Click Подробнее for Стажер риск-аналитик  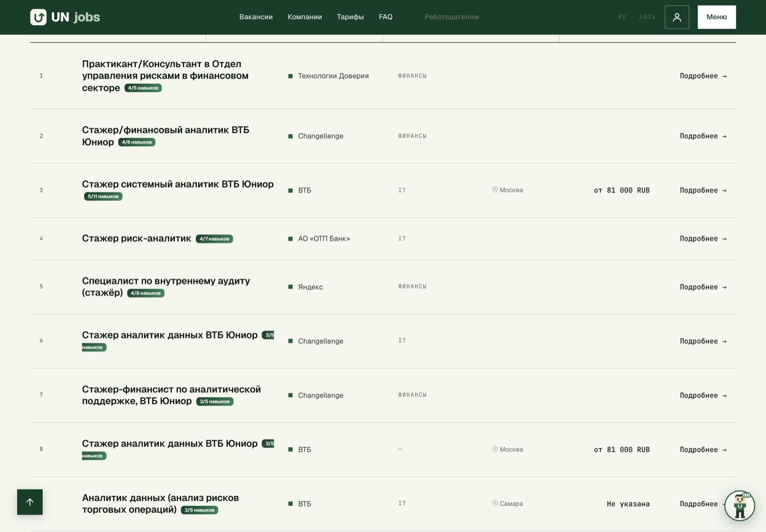pyautogui.click(x=703, y=239)
